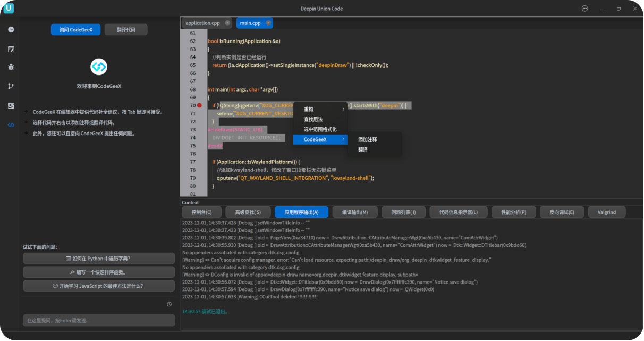
Task: Open the 应用程序输出(A) tab
Action: (x=301, y=212)
